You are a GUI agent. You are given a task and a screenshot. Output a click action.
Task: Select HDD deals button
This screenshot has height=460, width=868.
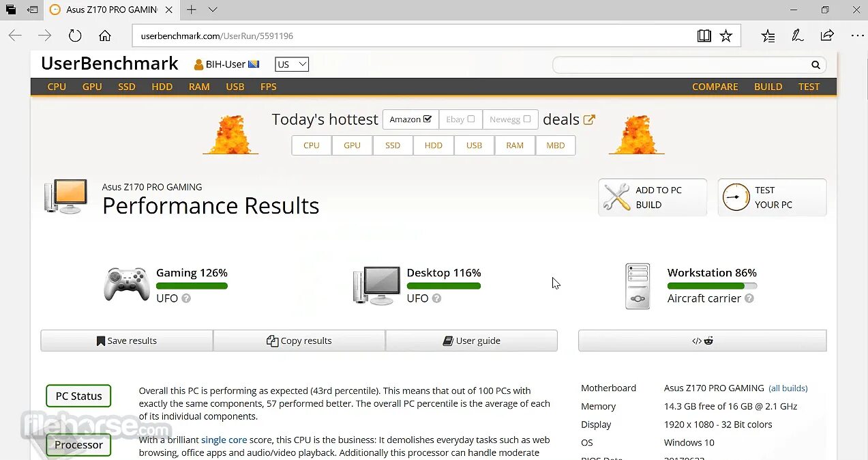coord(434,145)
